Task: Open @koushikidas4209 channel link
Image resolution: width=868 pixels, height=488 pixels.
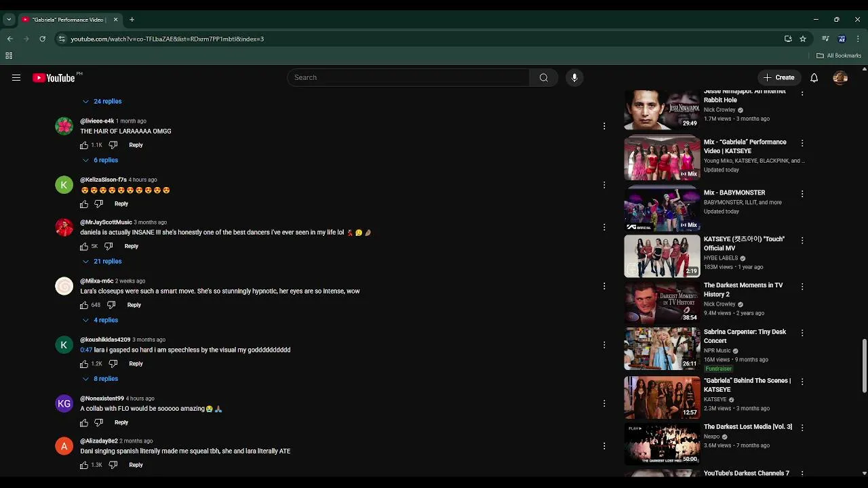Action: coord(105,340)
